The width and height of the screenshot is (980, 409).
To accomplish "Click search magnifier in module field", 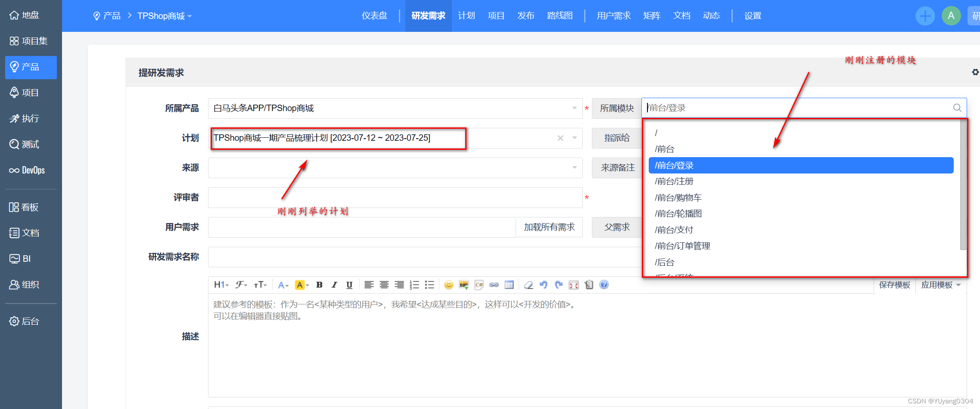I will tap(957, 108).
